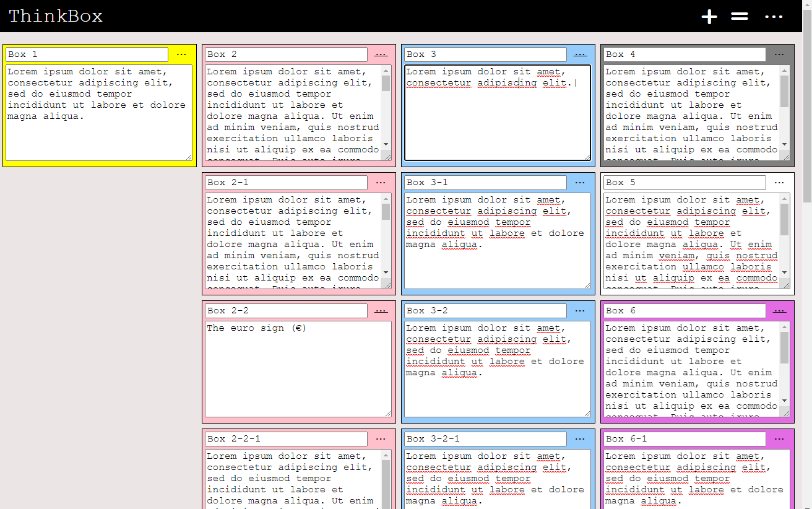The height and width of the screenshot is (509, 812).
Task: Open the options menu for Box 2-2
Action: pyautogui.click(x=381, y=311)
